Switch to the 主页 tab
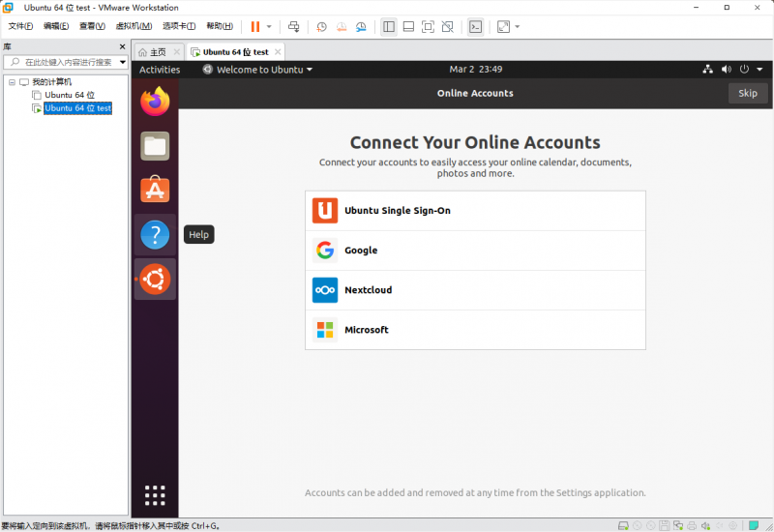This screenshot has height=532, width=774. (x=154, y=52)
